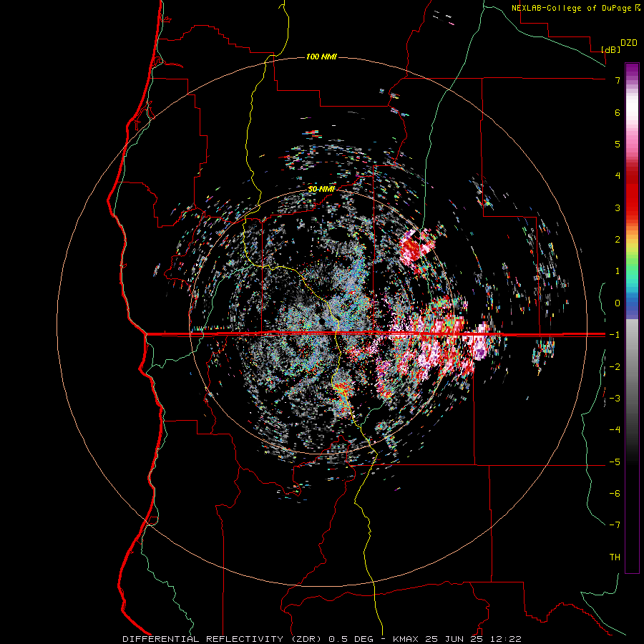Image resolution: width=644 pixels, height=644 pixels.
Task: Click the NEXLAB-College of DuPage label
Action: [573, 8]
